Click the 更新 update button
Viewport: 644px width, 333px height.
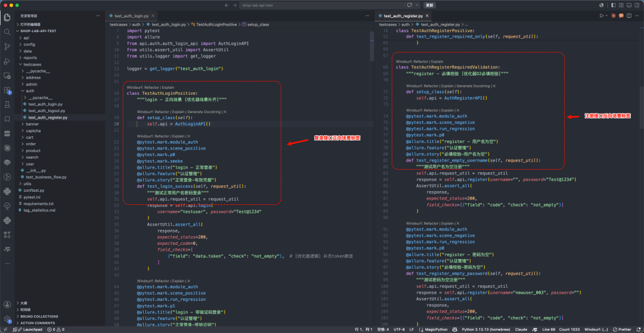tap(429, 5)
